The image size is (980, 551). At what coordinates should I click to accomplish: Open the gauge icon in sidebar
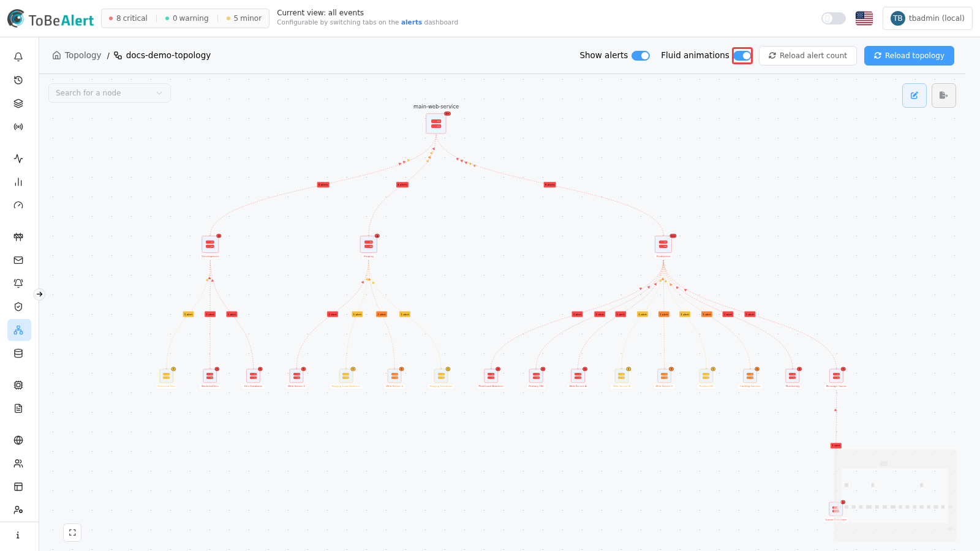[x=18, y=205]
